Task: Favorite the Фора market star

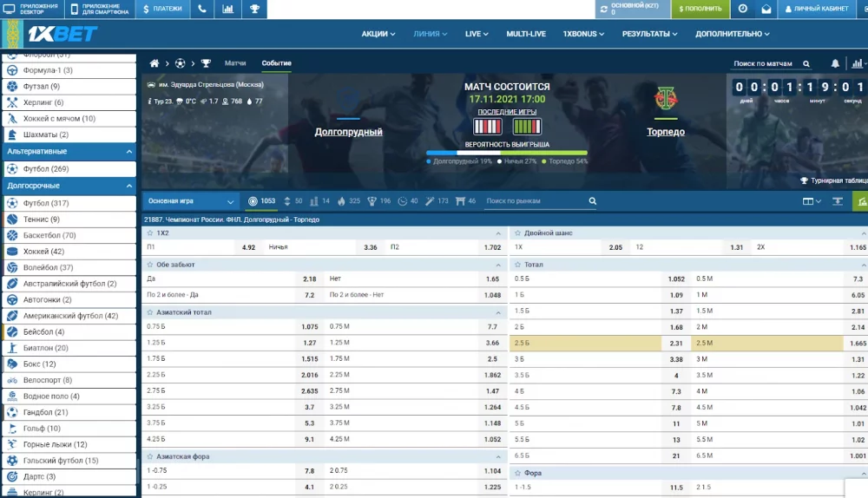Action: pyautogui.click(x=517, y=473)
